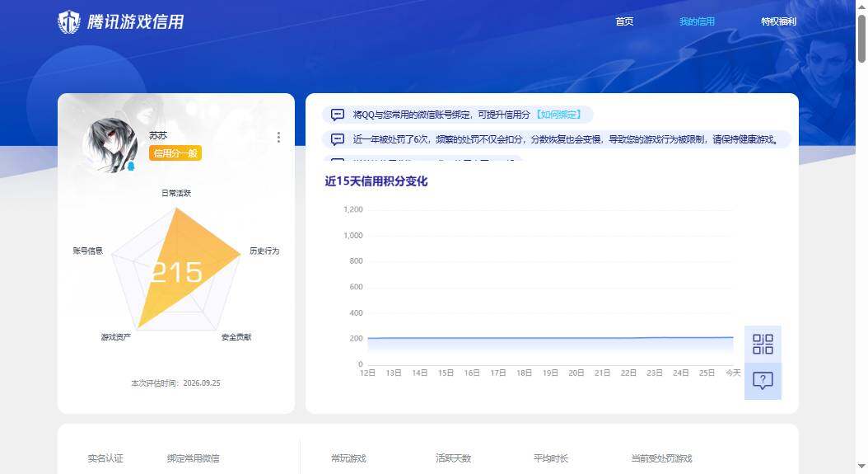
Task: Click the 今天 point on the chart axis
Action: click(733, 373)
